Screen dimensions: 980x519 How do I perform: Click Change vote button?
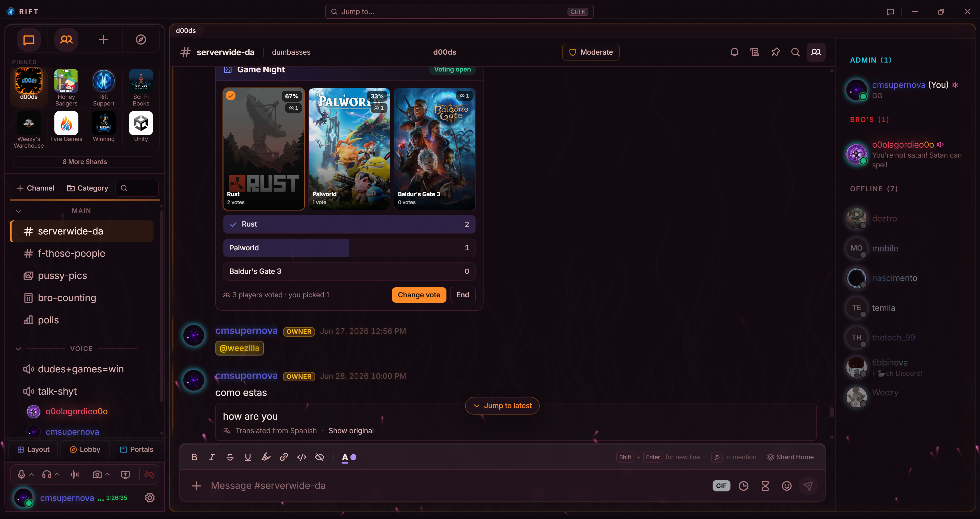point(419,295)
